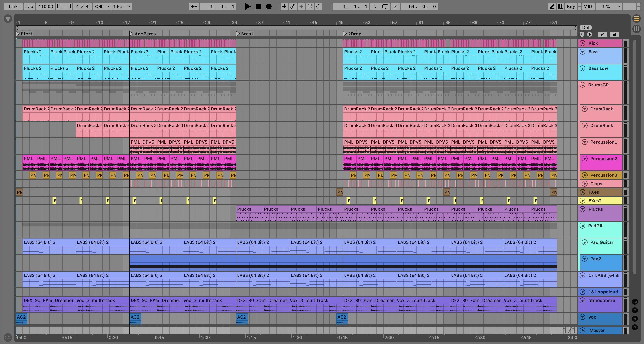Enter MIDI map mode

tap(588, 6)
